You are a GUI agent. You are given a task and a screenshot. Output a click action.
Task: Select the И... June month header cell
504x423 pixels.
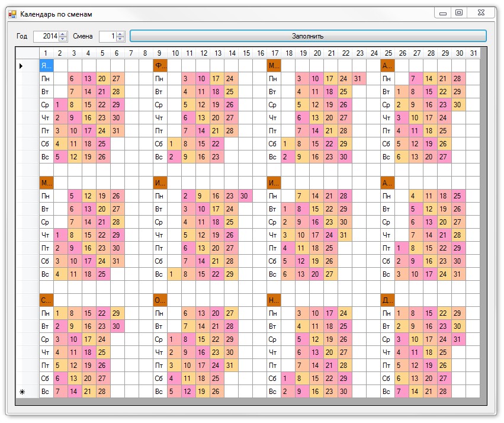pyautogui.click(x=160, y=183)
